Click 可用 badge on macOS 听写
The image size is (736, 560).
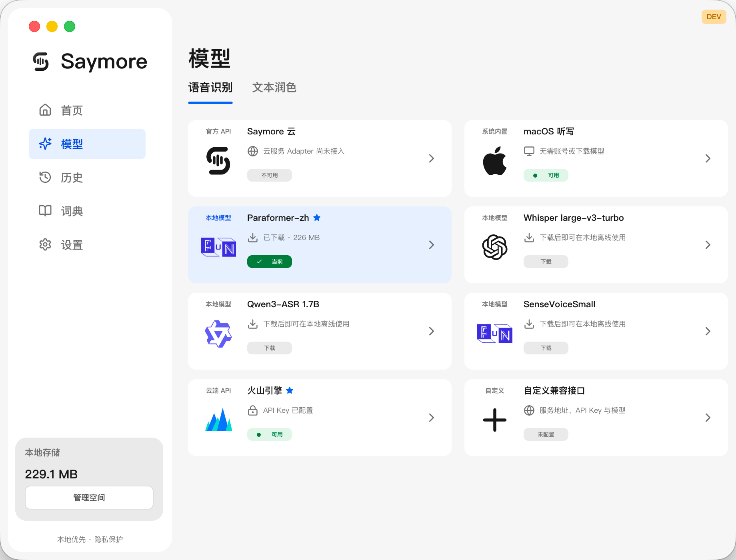[x=546, y=175]
